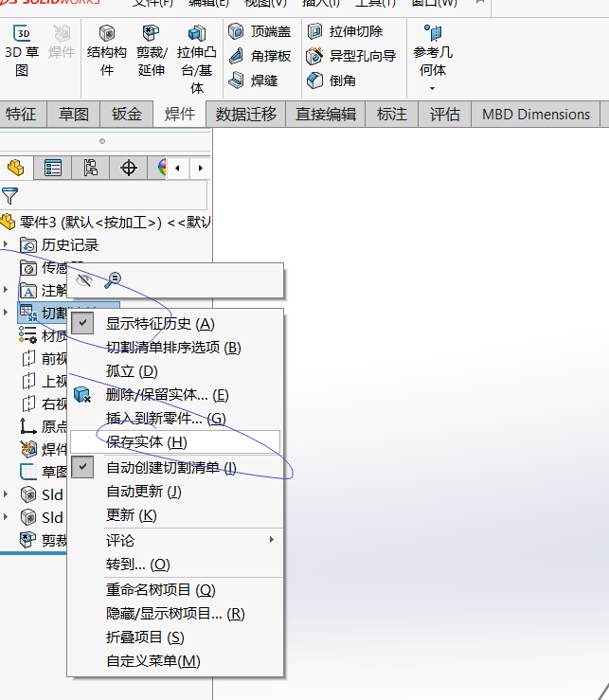Open the DimXpertManager crosshair tab
This screenshot has width=609, height=700.
(129, 169)
